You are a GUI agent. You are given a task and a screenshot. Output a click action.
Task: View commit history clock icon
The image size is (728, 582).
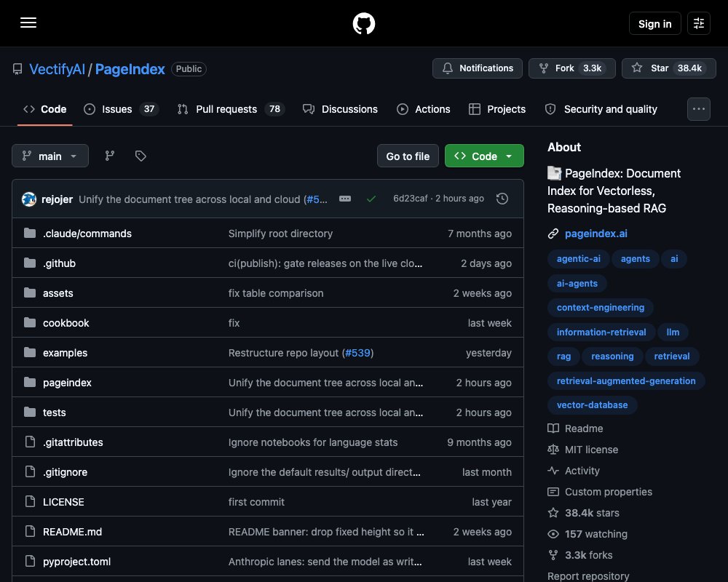(502, 199)
